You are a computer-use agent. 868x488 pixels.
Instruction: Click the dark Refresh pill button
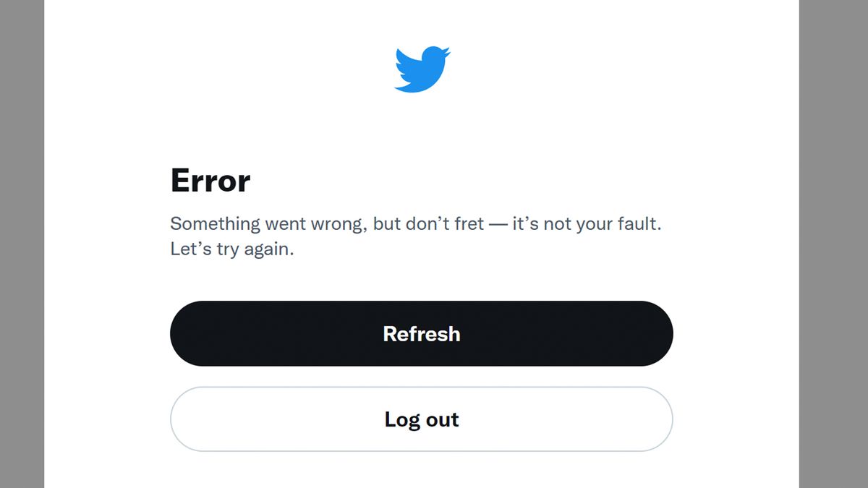click(x=422, y=333)
